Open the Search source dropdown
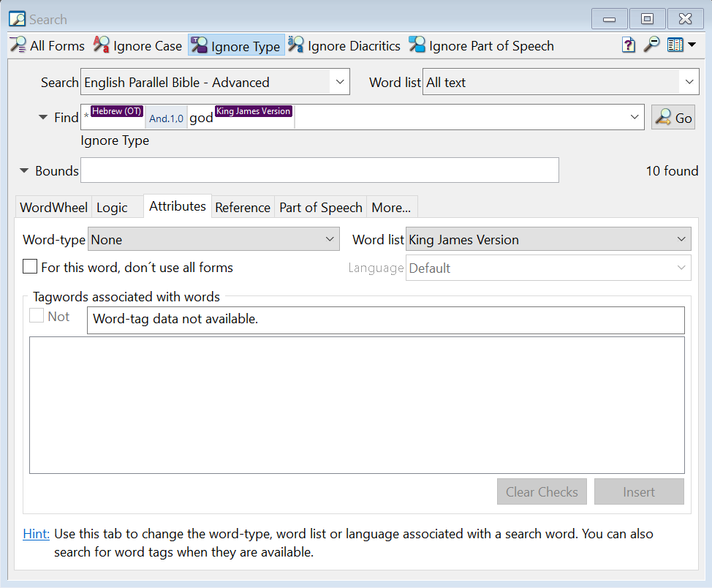 [215, 83]
